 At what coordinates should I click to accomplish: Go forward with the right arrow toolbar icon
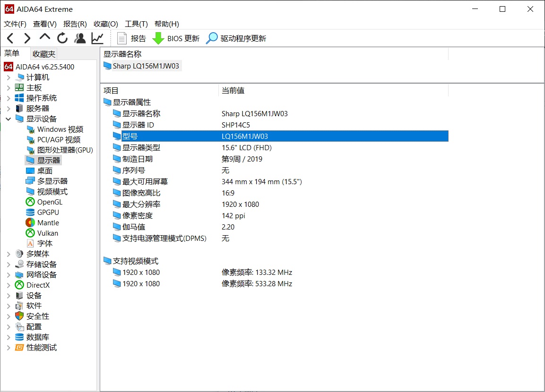coord(27,38)
